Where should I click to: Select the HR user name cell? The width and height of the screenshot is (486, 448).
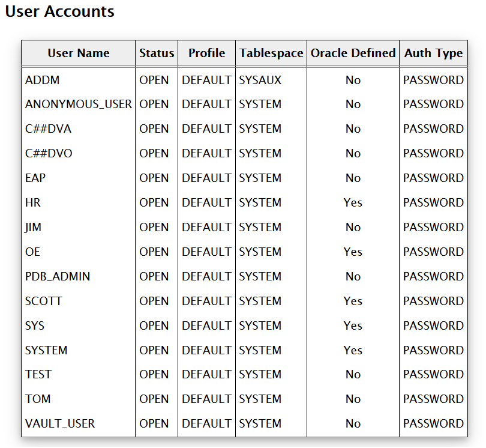pyautogui.click(x=33, y=203)
